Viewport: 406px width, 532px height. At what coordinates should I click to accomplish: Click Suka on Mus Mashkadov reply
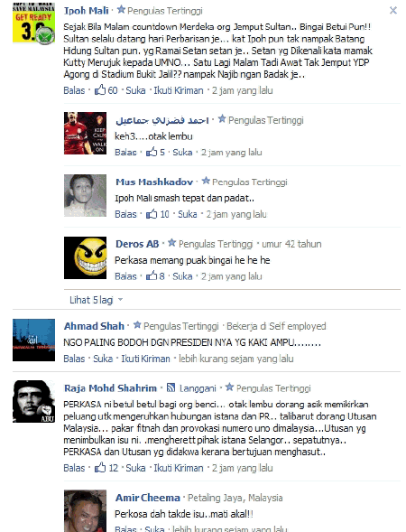pos(188,214)
